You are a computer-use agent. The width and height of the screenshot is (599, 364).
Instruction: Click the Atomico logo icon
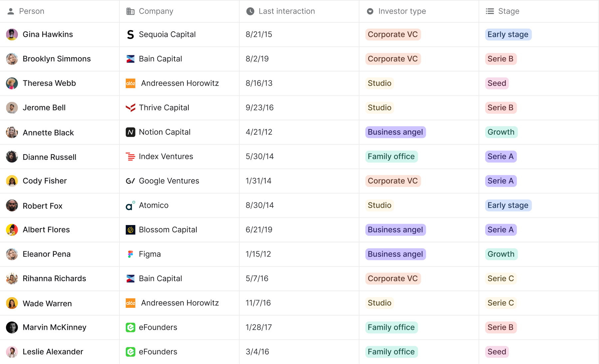[130, 205]
